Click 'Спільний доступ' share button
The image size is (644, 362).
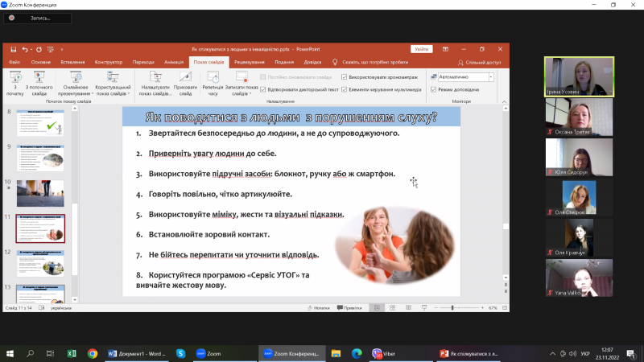[x=479, y=62]
